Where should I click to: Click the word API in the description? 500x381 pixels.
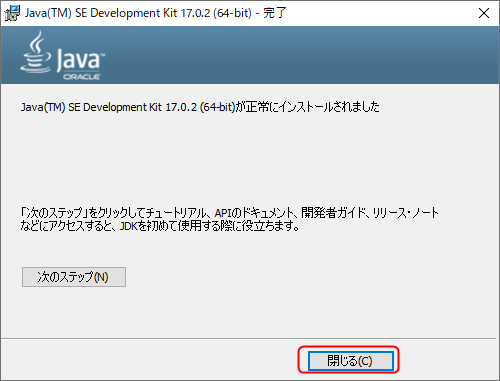[x=223, y=213]
